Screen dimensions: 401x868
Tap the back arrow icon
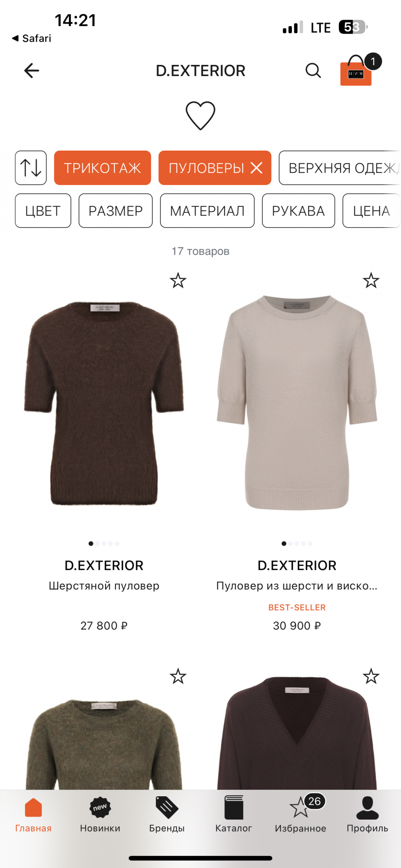[32, 70]
